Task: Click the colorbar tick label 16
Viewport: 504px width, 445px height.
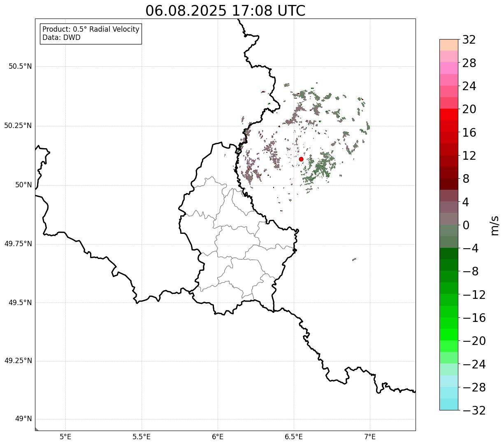Action: point(469,133)
